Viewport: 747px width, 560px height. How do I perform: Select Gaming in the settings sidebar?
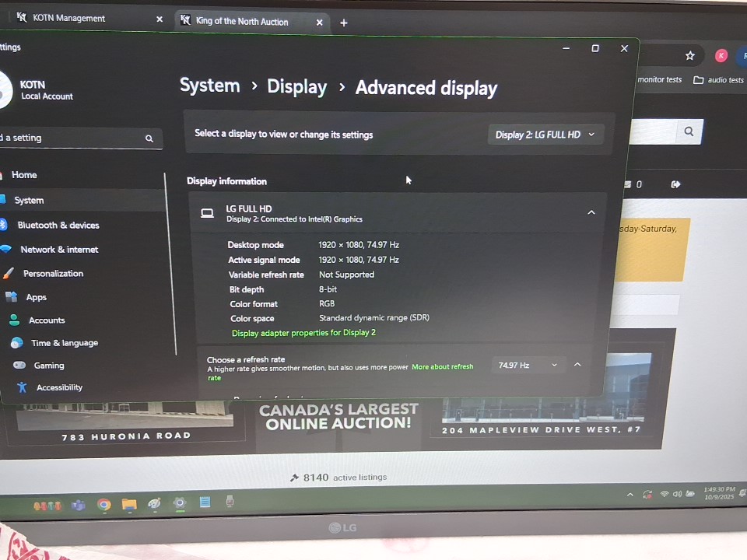[48, 366]
